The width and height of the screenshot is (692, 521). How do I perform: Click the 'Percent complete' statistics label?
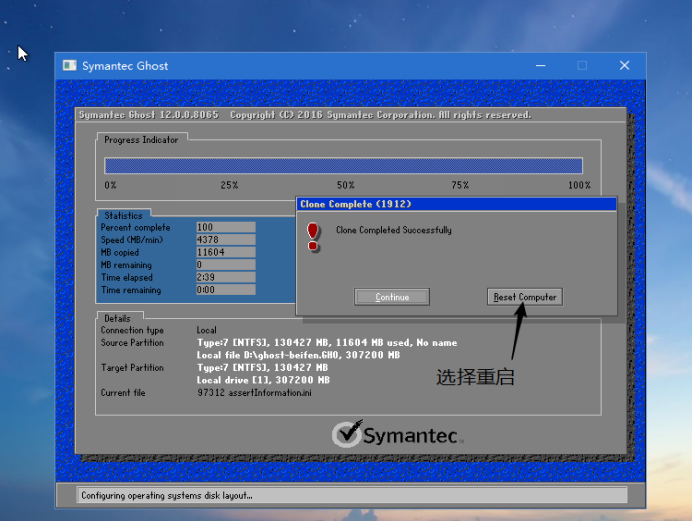pyautogui.click(x=135, y=227)
